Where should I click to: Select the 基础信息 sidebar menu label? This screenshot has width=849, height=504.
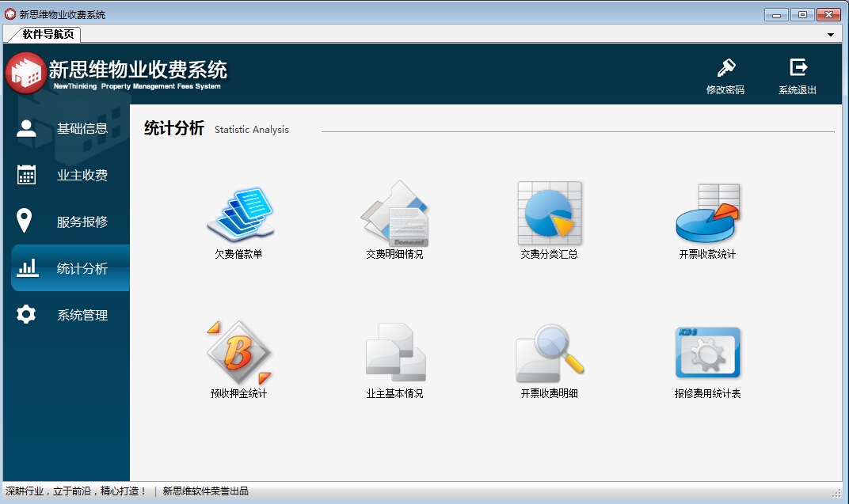pos(82,129)
